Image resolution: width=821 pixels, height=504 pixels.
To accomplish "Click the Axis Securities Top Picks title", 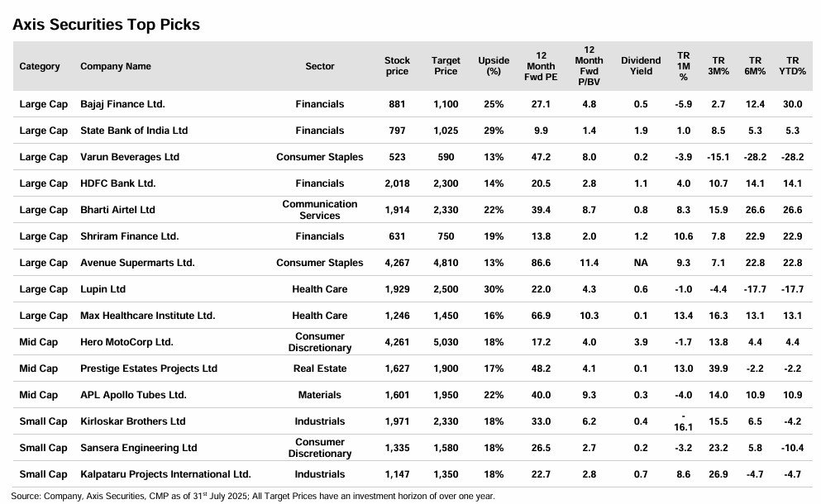I will [106, 25].
